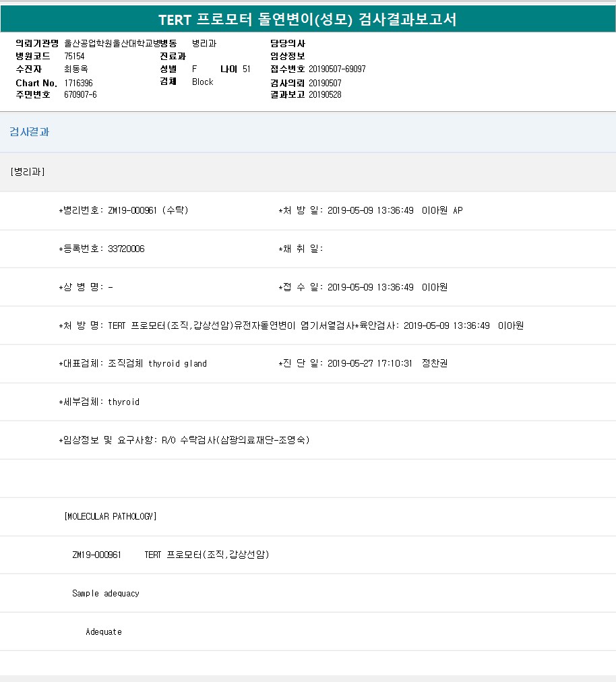Click the Sample adequacy label

[x=106, y=593]
